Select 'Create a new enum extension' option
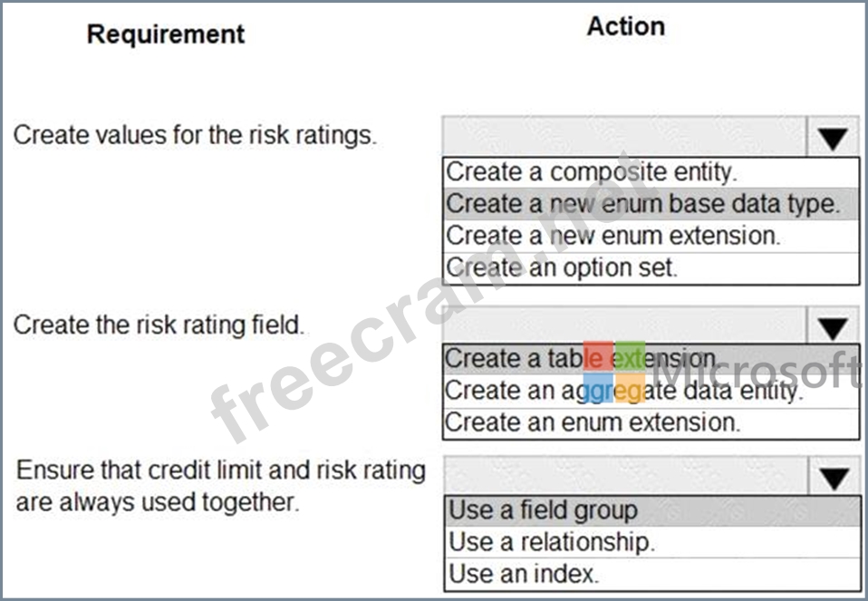The height and width of the screenshot is (601, 868). point(651,236)
